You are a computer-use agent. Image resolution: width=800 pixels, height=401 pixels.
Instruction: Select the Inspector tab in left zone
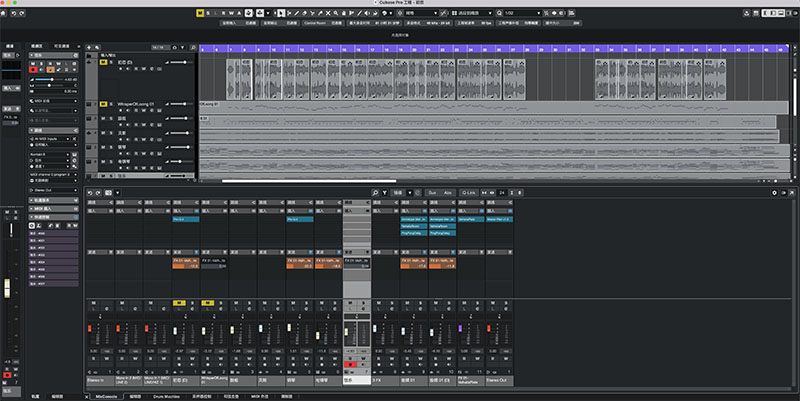pos(37,46)
